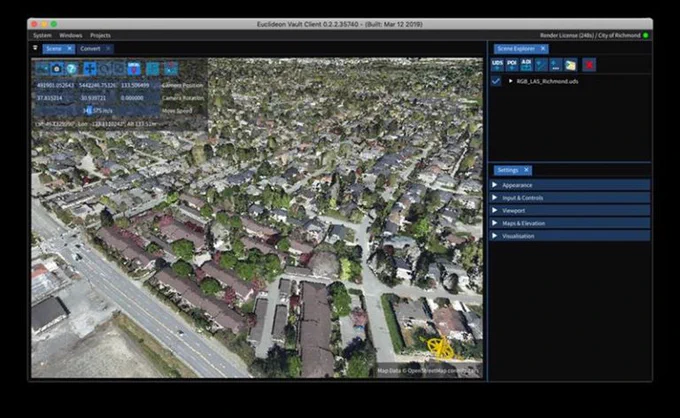Click the red remove item button

[589, 65]
